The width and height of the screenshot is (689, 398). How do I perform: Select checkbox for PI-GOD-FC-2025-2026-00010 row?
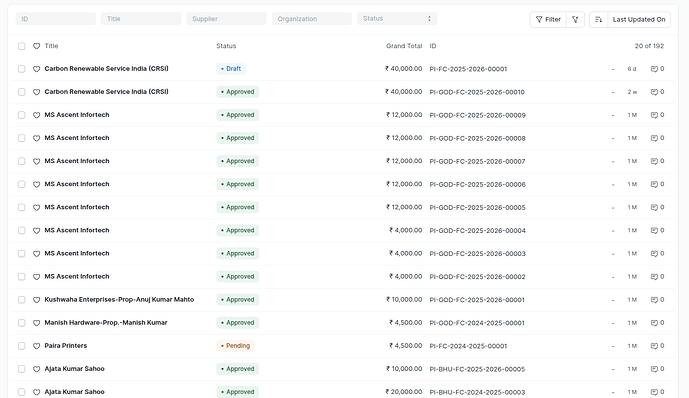[x=22, y=92]
